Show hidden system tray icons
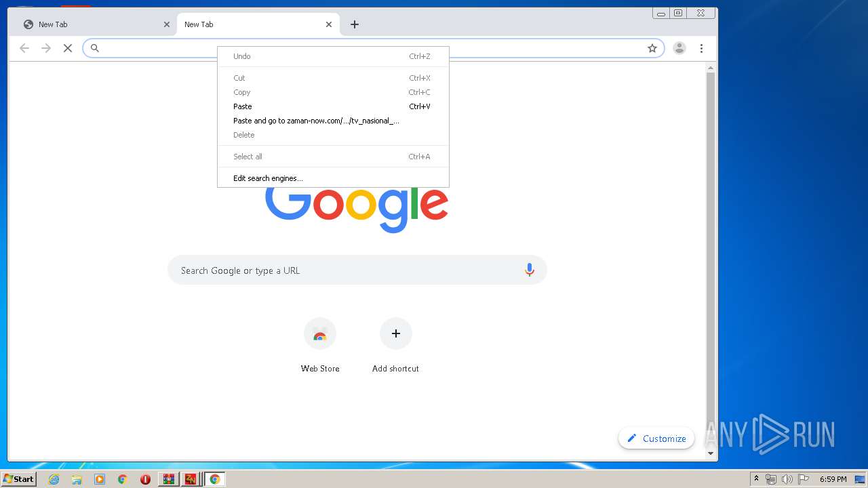The height and width of the screenshot is (488, 868). pyautogui.click(x=756, y=479)
